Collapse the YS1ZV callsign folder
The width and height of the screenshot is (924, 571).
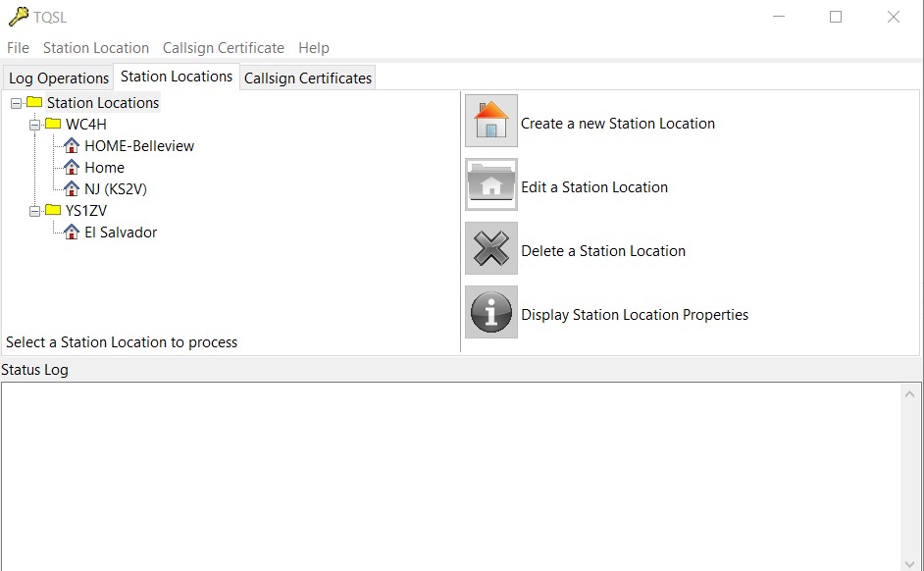34,211
